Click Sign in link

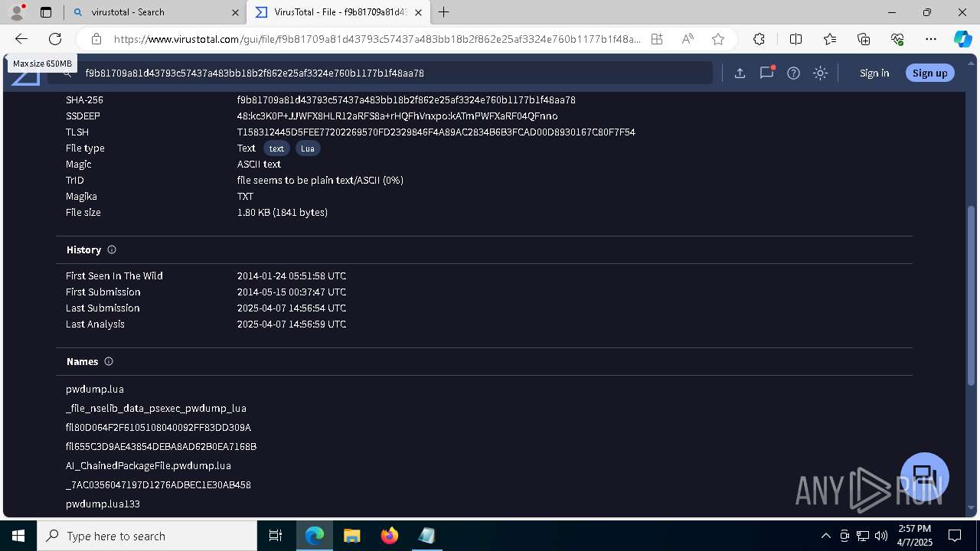click(874, 73)
